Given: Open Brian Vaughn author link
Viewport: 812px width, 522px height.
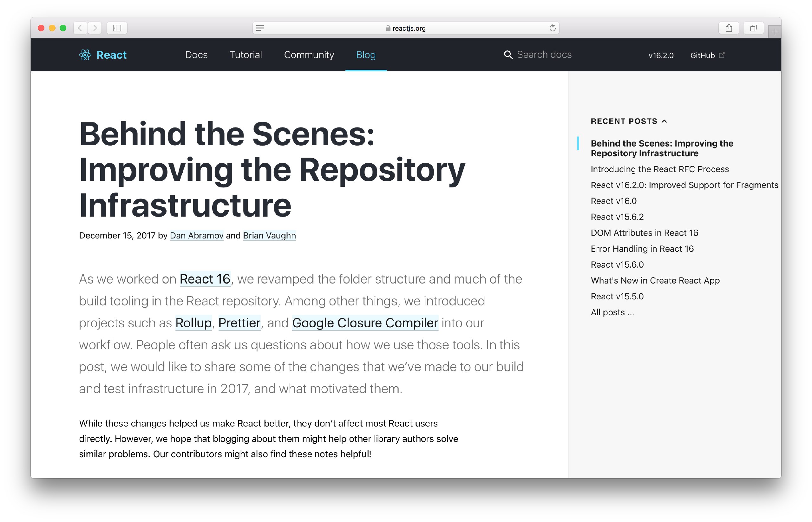Looking at the screenshot, I should pos(269,235).
